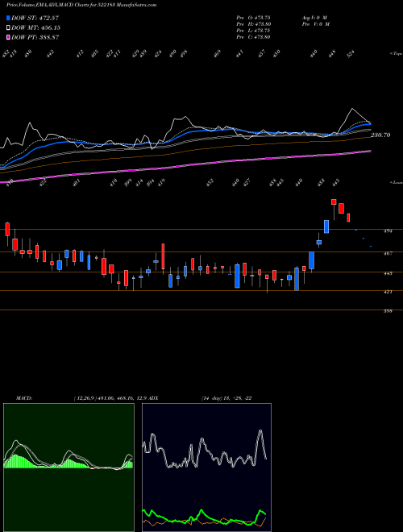Viewport: 403px width, 532px height.
Task: Click the magenta DOW PT legend swatch
Action: pos(9,37)
